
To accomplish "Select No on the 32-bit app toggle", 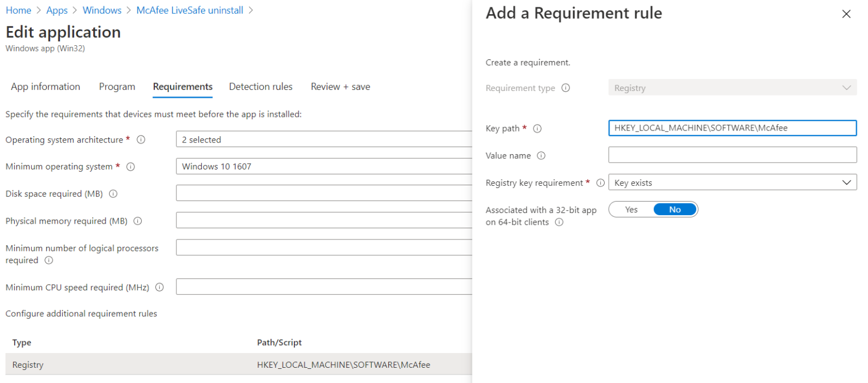I will coord(675,210).
